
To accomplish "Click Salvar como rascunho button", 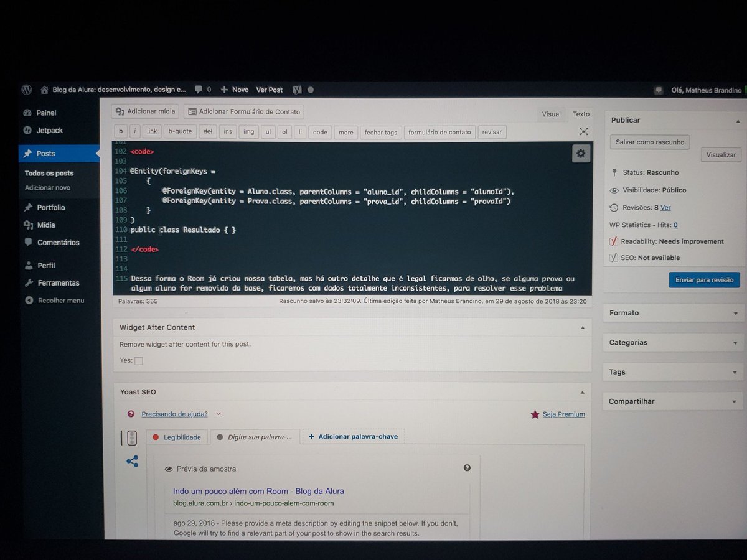I will click(650, 142).
